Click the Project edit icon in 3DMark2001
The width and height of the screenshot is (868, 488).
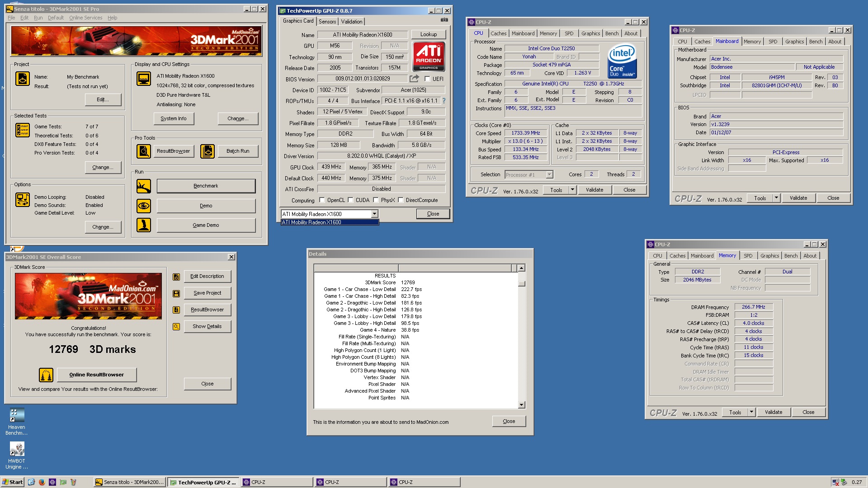coord(23,79)
